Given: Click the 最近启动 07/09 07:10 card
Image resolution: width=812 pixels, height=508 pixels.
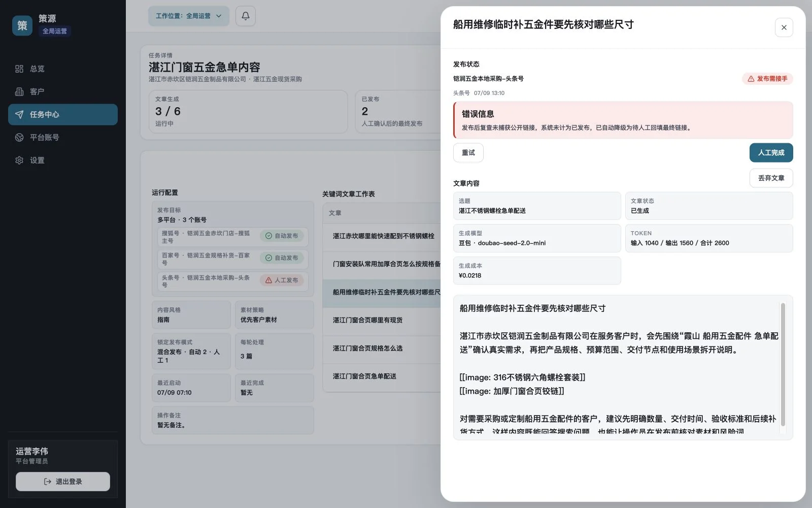Looking at the screenshot, I should [191, 388].
